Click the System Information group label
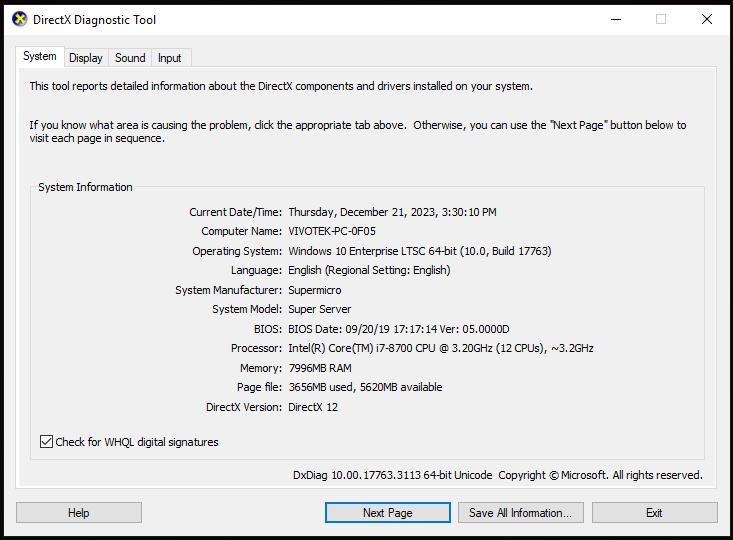 86,187
